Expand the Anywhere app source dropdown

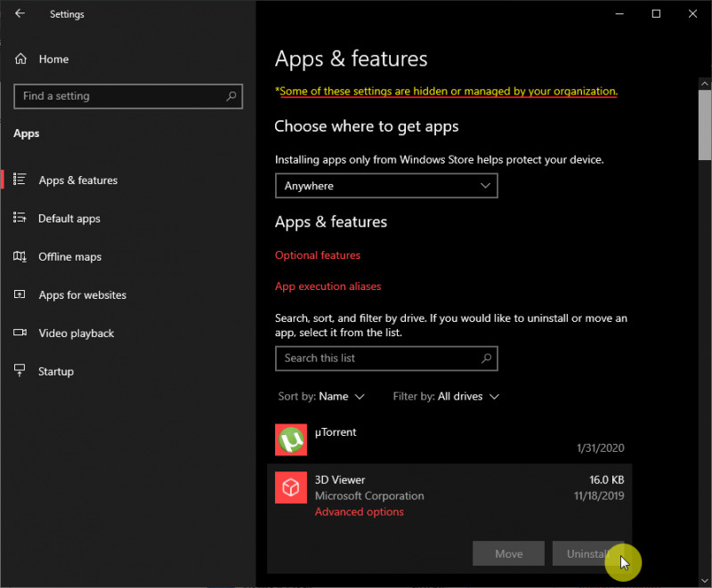pyautogui.click(x=386, y=186)
